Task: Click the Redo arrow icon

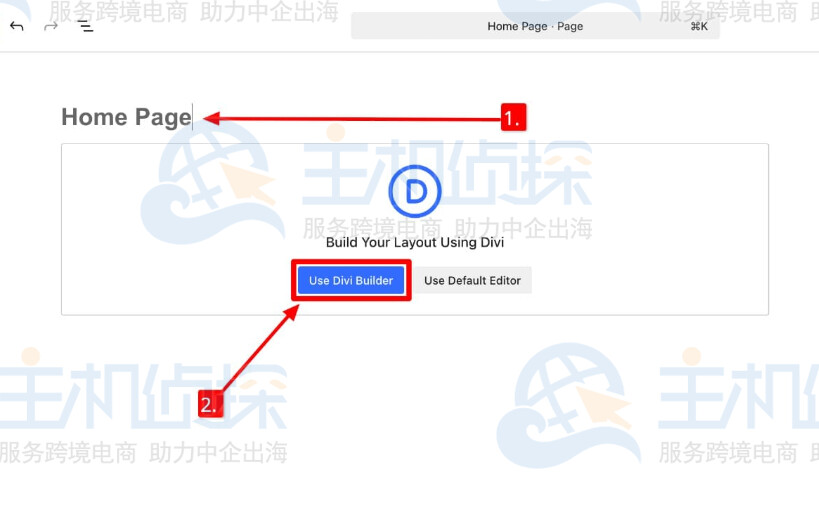Action: click(x=51, y=26)
